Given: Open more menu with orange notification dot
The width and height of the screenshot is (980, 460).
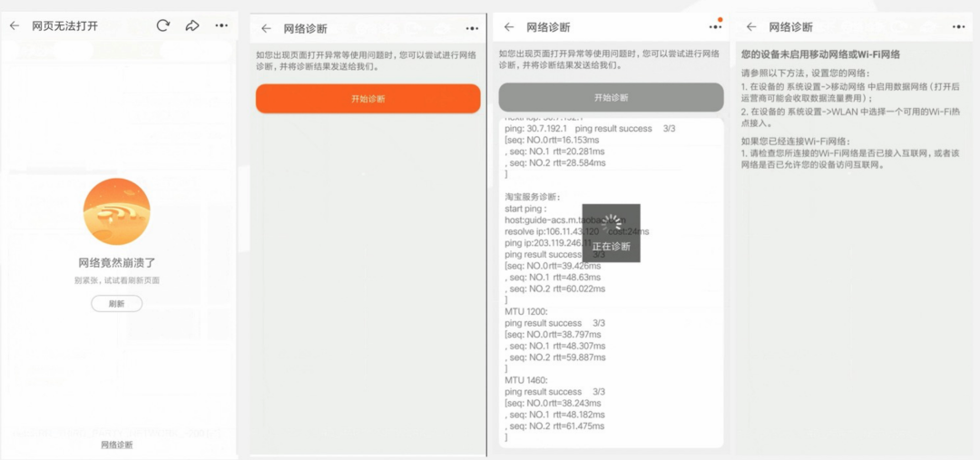Looking at the screenshot, I should 715,27.
